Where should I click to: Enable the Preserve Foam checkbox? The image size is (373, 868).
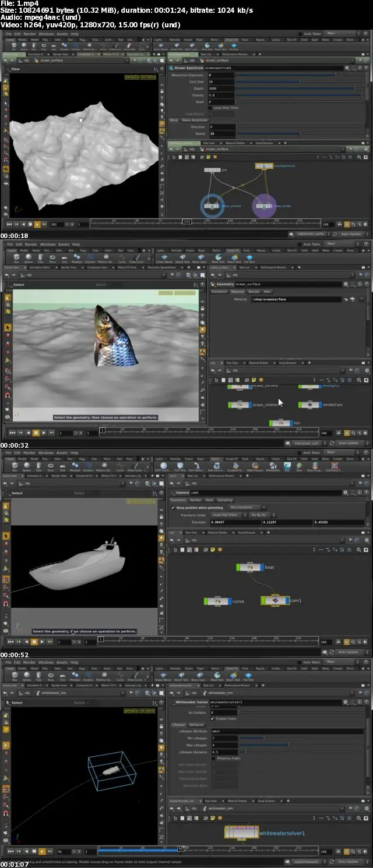pos(213,758)
